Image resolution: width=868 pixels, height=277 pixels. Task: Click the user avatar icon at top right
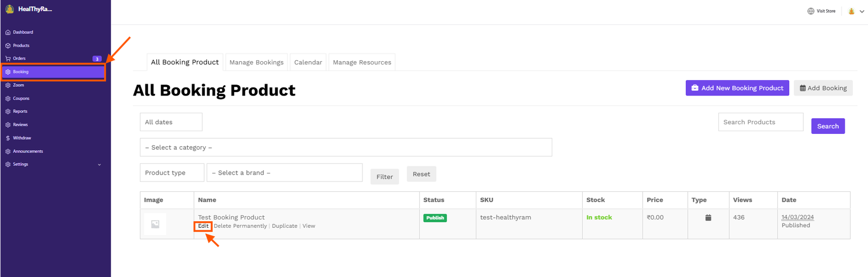(x=851, y=11)
